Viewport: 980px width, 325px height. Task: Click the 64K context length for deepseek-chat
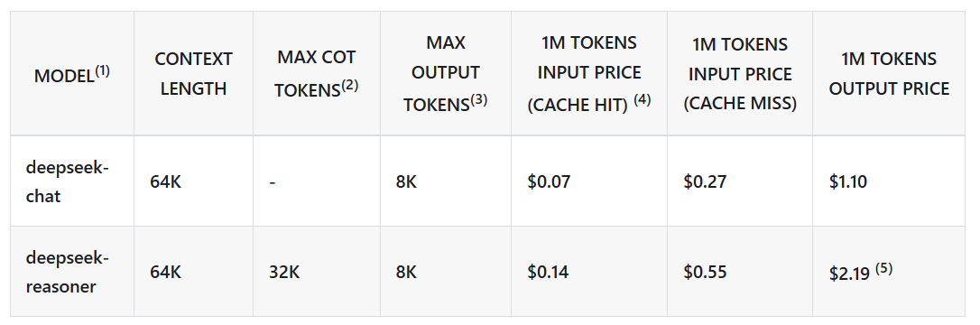pos(166,181)
